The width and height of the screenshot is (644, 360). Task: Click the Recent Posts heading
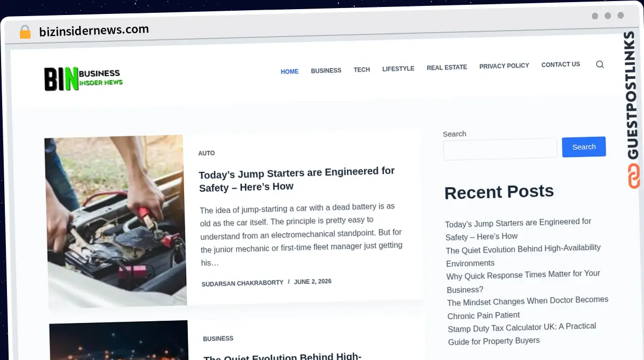[x=499, y=192]
